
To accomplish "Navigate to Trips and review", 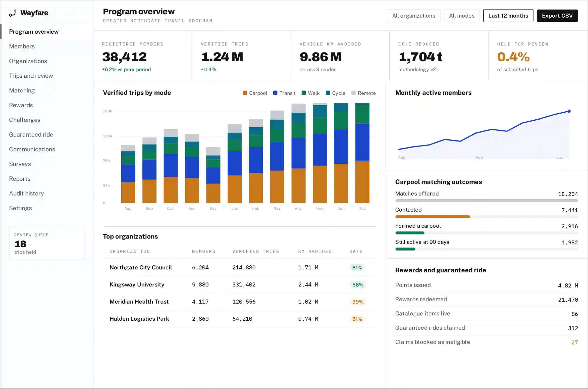I will tap(47, 76).
